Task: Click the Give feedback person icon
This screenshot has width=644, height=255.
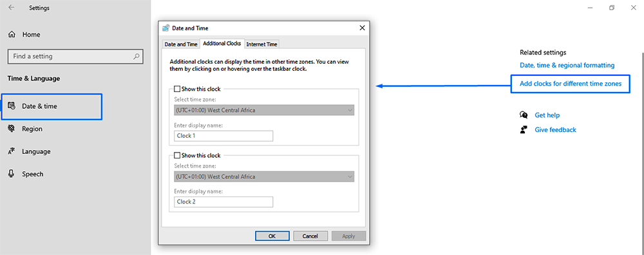Action: click(x=523, y=130)
